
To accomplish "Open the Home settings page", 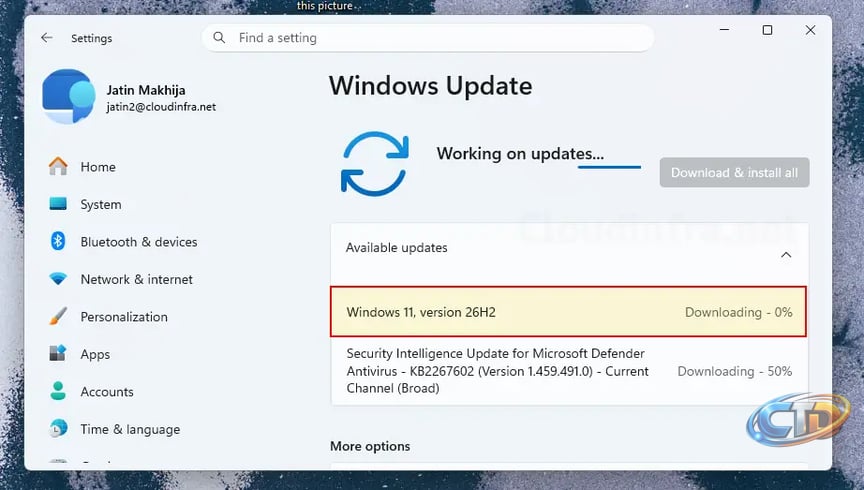I will pos(98,167).
